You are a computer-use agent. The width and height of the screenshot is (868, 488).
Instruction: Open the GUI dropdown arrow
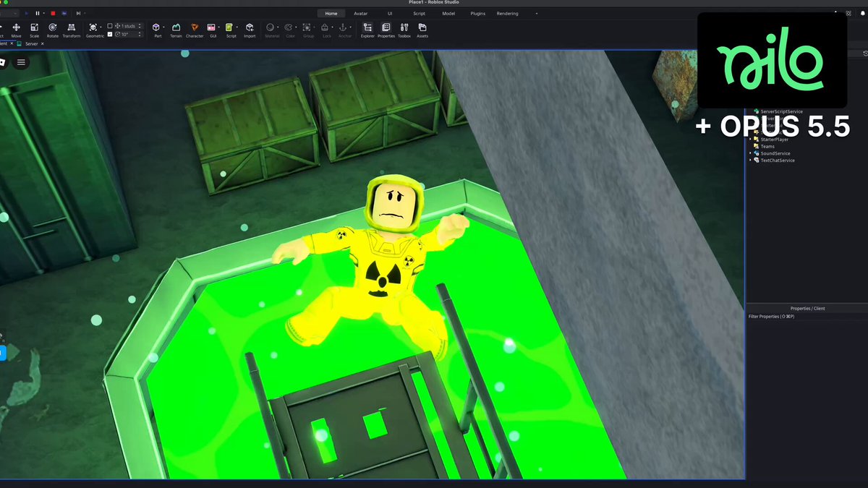[x=220, y=27]
